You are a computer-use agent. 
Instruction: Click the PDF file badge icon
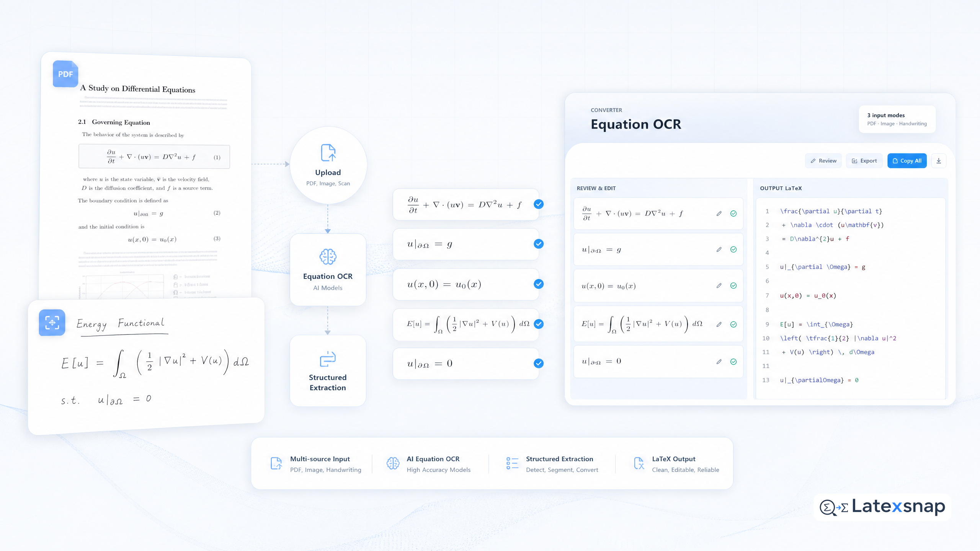(65, 74)
